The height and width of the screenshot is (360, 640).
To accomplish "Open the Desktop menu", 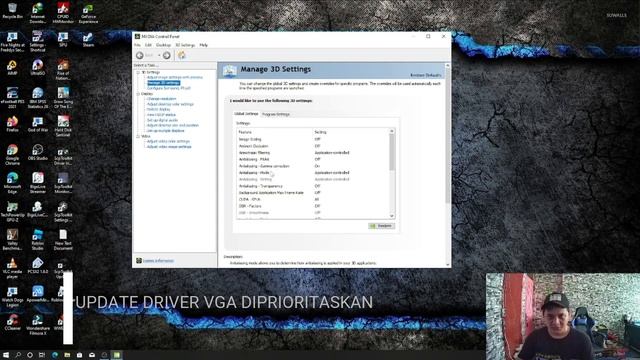I will (x=163, y=45).
